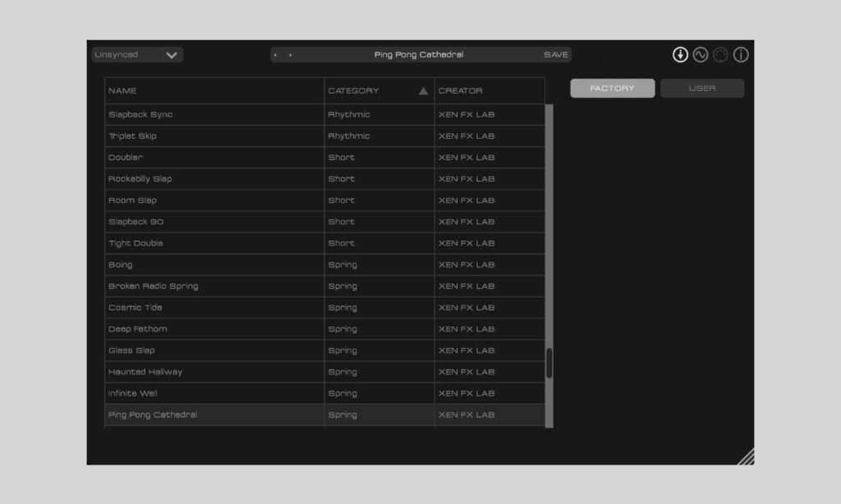Toggle Category column sort arrow

tap(423, 90)
